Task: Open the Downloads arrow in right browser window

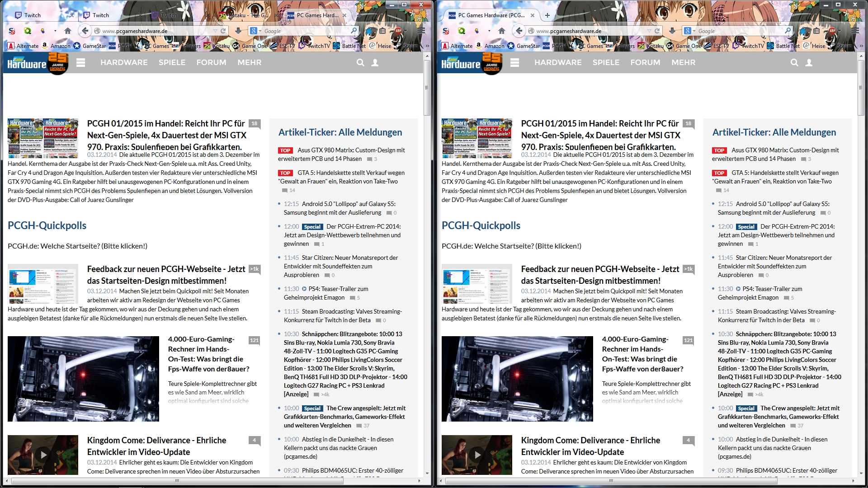Action: click(672, 31)
